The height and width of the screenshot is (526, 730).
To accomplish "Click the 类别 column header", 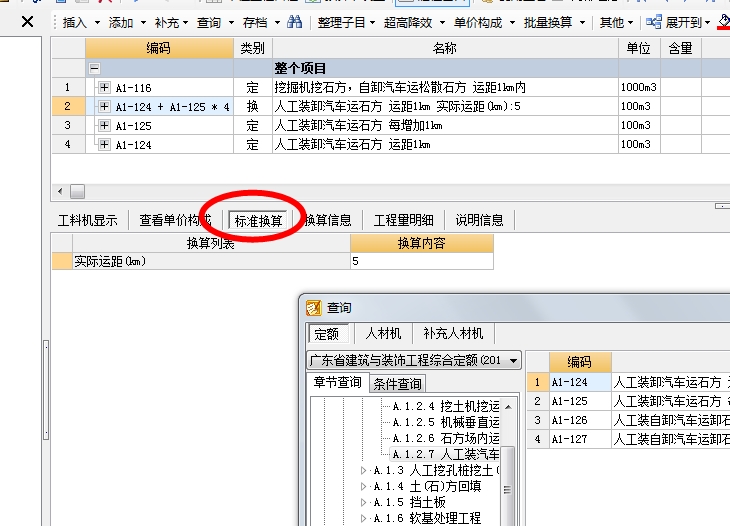I will [253, 48].
